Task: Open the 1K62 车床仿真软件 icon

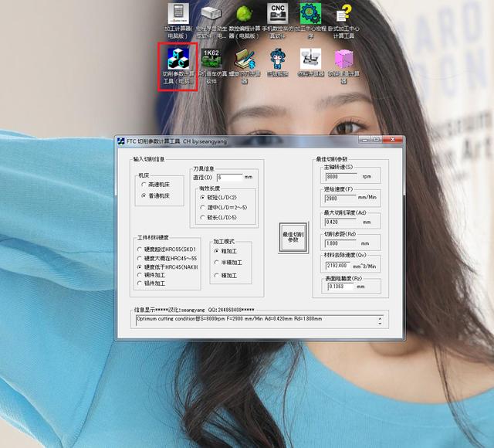Action: point(211,59)
